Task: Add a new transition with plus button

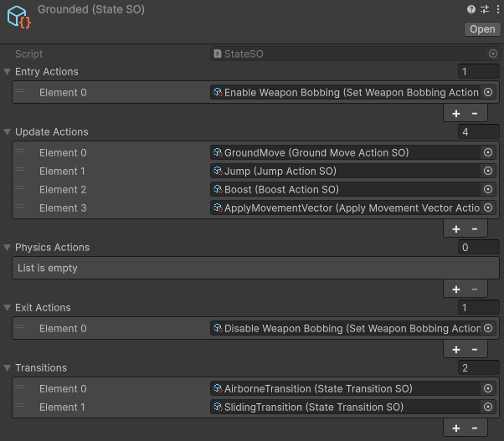Action: (x=456, y=428)
